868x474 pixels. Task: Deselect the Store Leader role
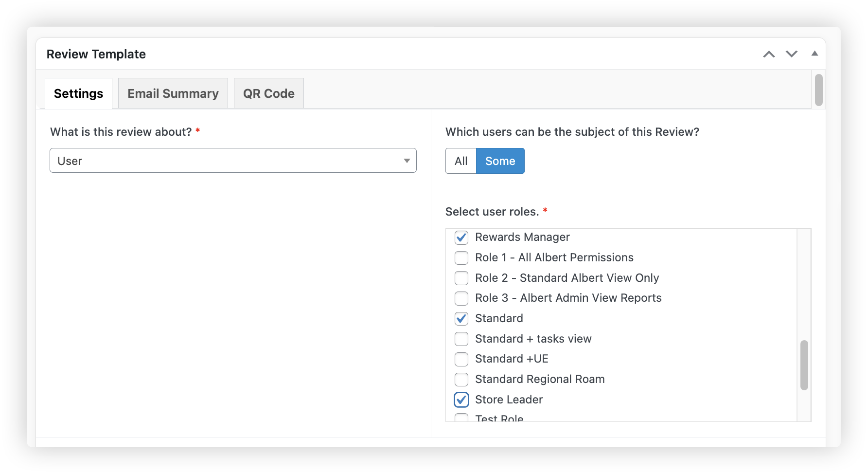point(461,400)
